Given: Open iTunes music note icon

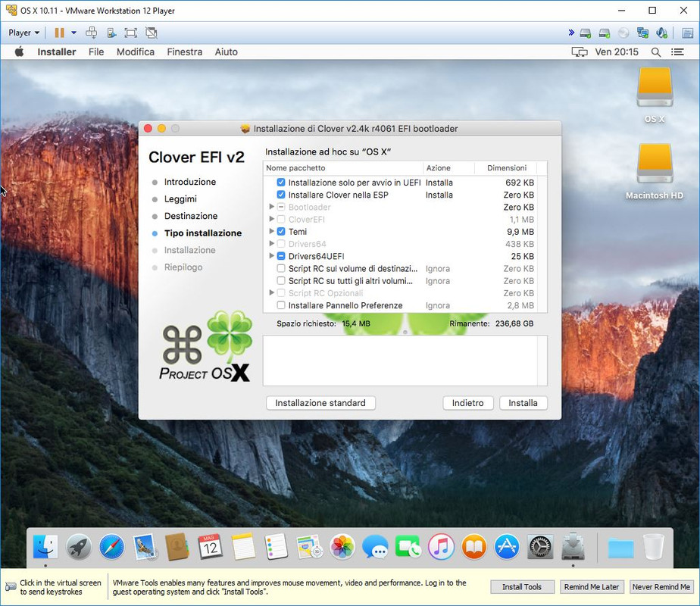Looking at the screenshot, I should pos(441,546).
